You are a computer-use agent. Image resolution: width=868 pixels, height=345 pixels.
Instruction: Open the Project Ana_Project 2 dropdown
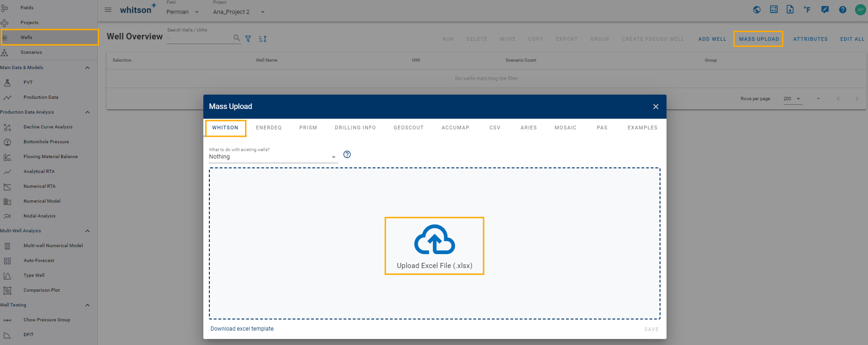[239, 12]
